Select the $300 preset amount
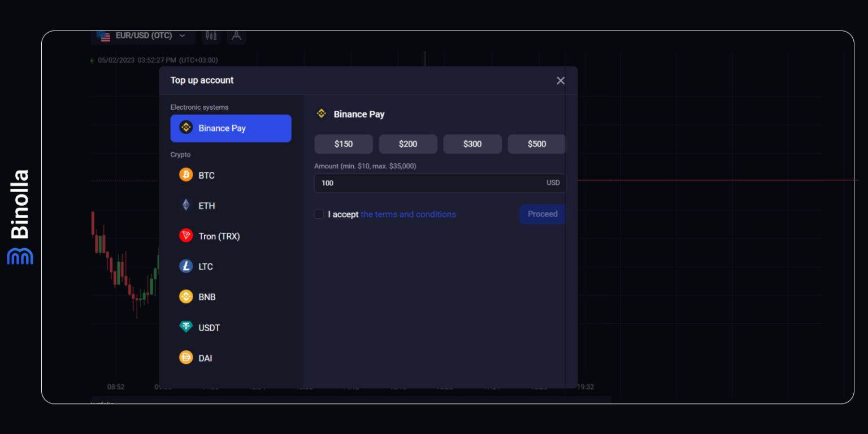Viewport: 868px width, 434px height. point(472,144)
